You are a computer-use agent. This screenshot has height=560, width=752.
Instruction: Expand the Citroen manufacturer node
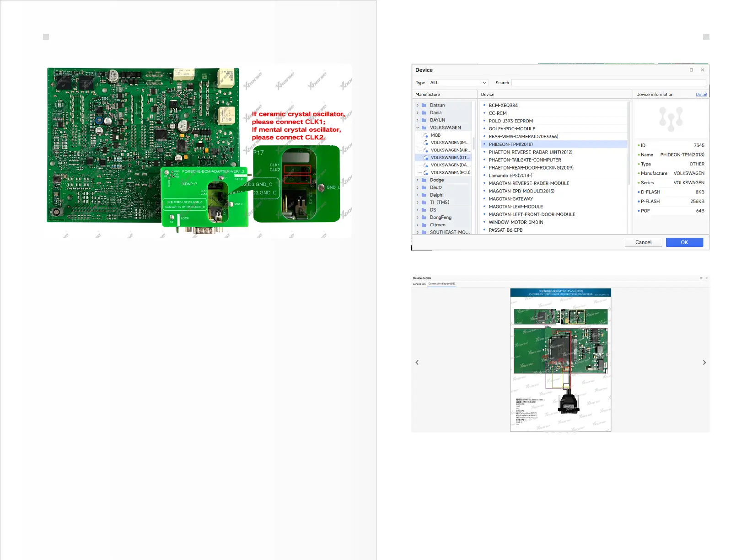417,225
